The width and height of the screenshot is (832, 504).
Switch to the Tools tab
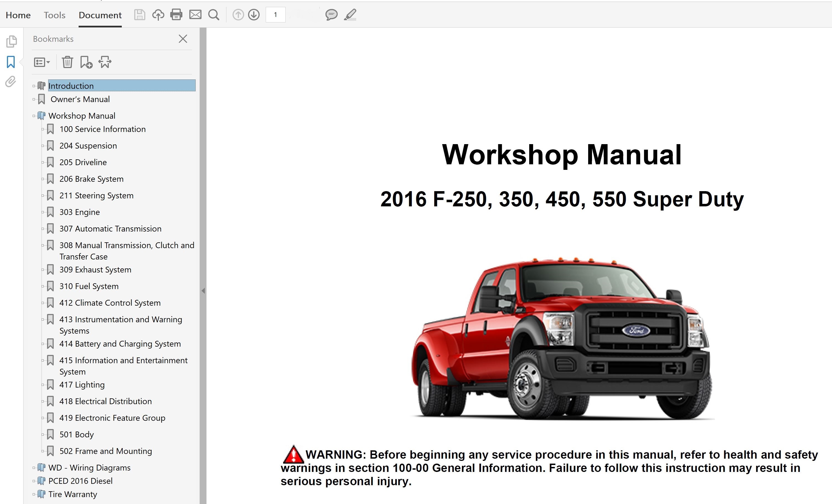coord(54,15)
